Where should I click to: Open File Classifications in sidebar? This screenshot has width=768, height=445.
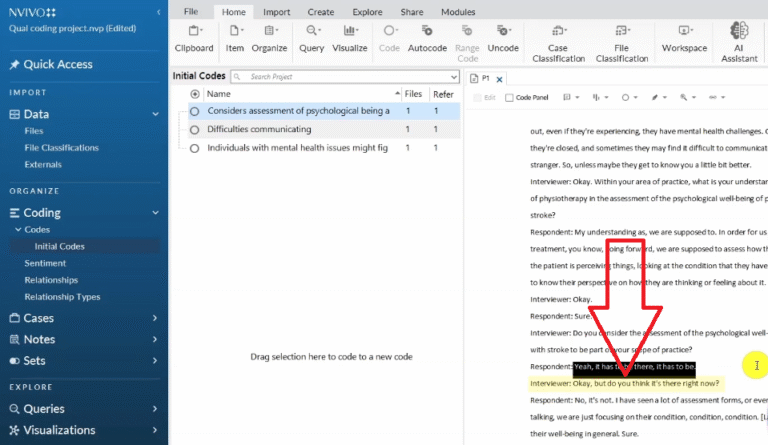[x=61, y=147]
